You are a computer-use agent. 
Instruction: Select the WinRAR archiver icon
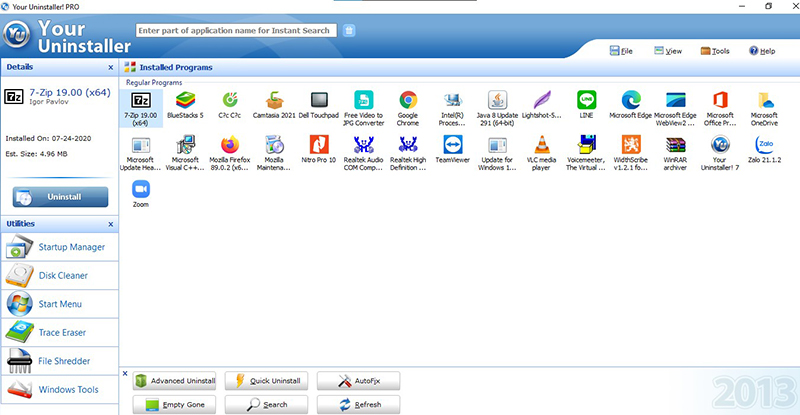coord(675,144)
